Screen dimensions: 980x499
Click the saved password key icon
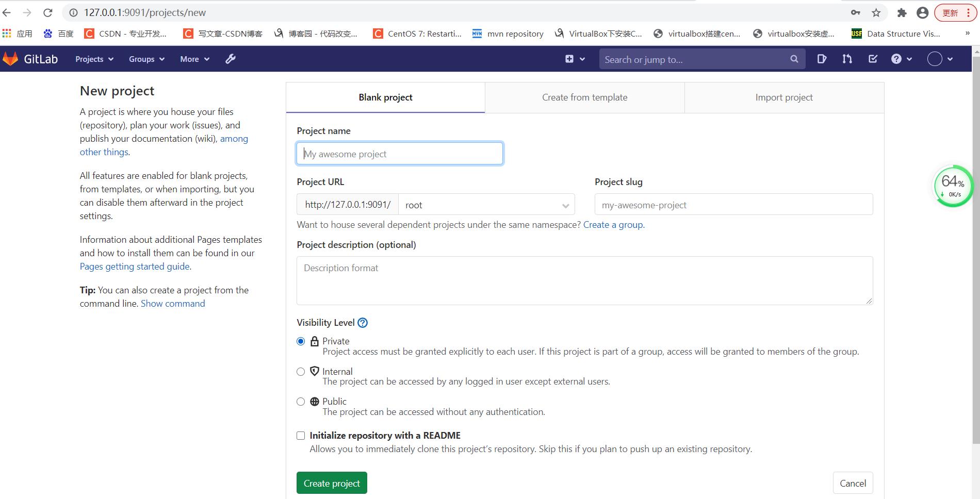coord(856,12)
